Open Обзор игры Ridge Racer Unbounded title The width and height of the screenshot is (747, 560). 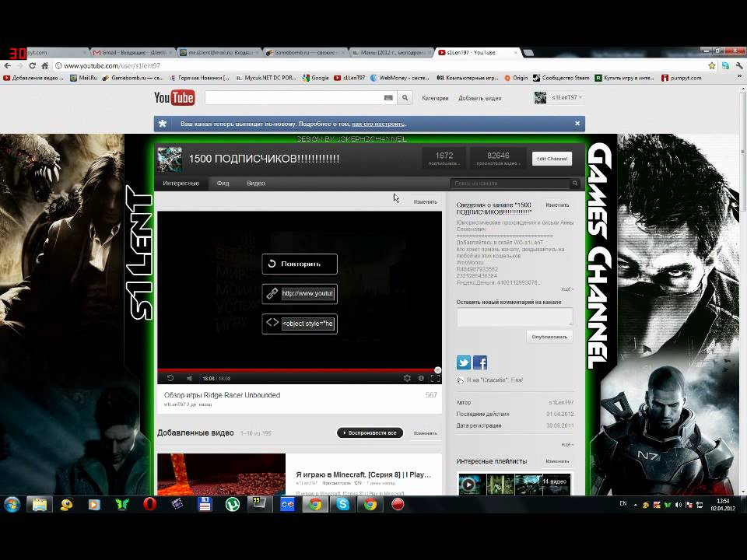[x=222, y=395]
